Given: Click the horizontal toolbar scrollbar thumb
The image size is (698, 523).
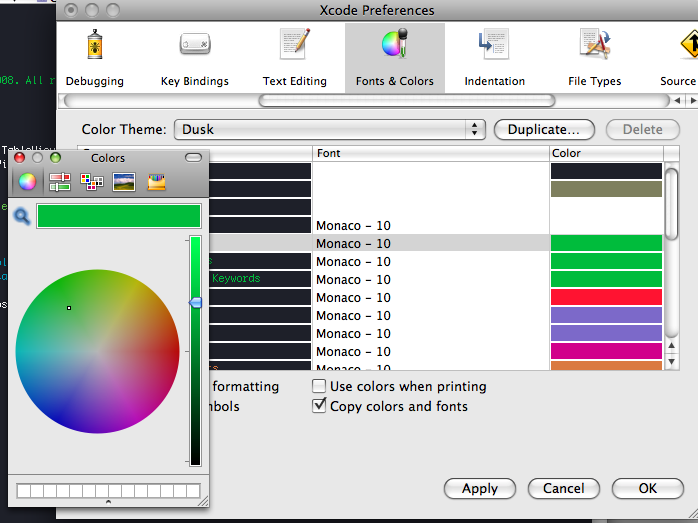Looking at the screenshot, I should [406, 101].
